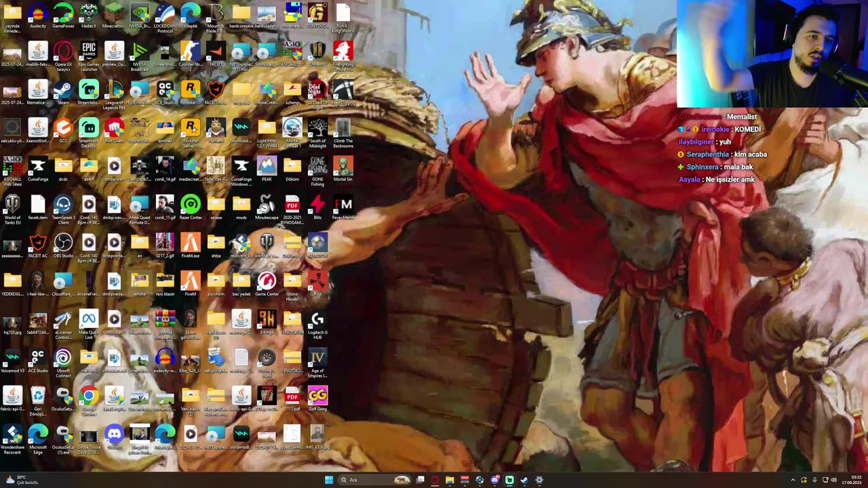The width and height of the screenshot is (868, 488).
Task: Open the Recycle Bin (Geri Dönüşüm) icon
Action: coord(38,401)
